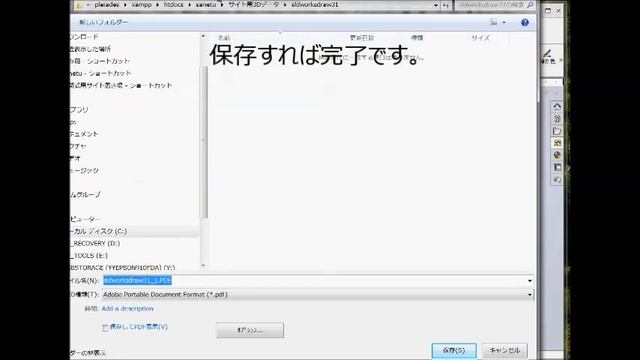Navigate to sldworksdraw31 in address breadcrumb
This screenshot has width=640, height=360.
tap(315, 5)
